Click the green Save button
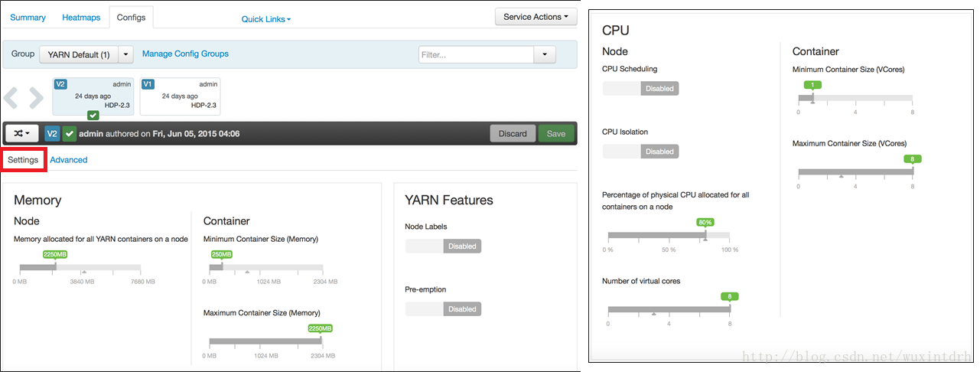This screenshot has width=980, height=372. (556, 133)
